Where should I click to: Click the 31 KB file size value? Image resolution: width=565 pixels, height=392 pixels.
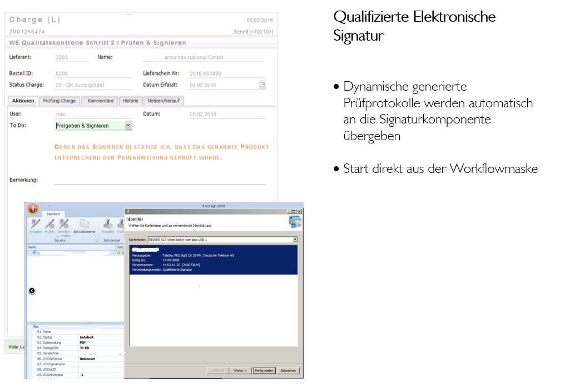click(x=84, y=348)
